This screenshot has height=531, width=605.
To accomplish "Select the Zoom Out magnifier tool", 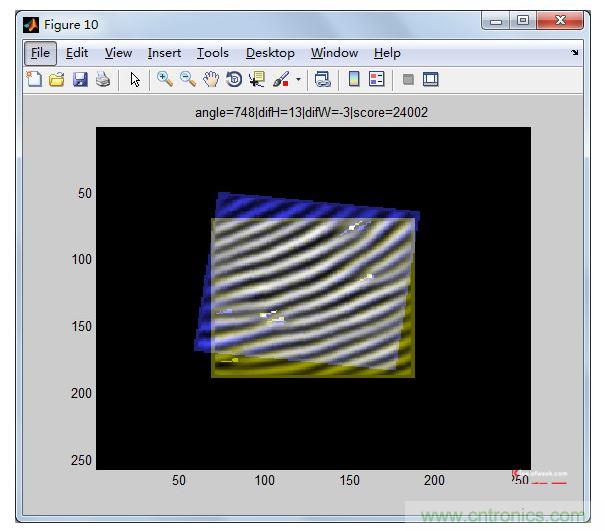I will 187,80.
